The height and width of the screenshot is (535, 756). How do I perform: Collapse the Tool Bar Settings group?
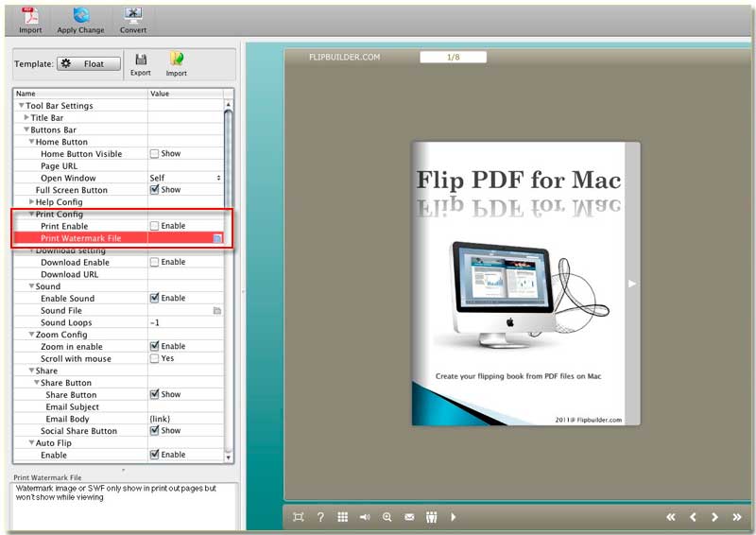coord(21,105)
